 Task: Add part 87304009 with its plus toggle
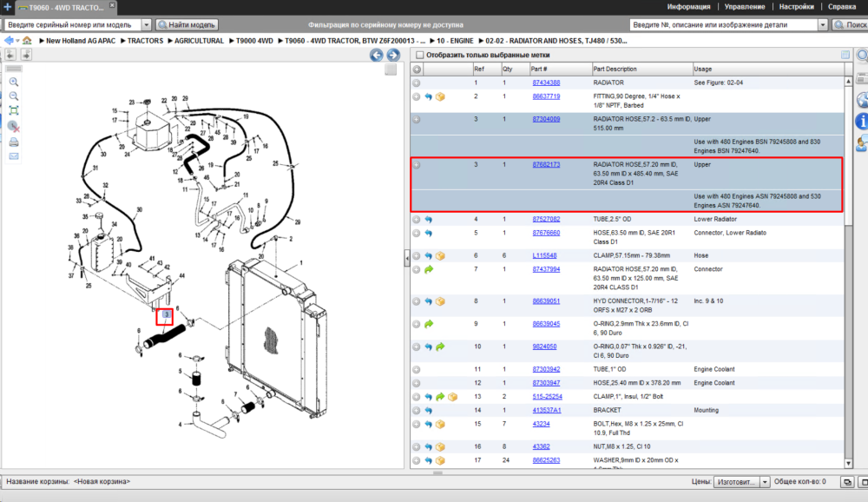tap(417, 119)
